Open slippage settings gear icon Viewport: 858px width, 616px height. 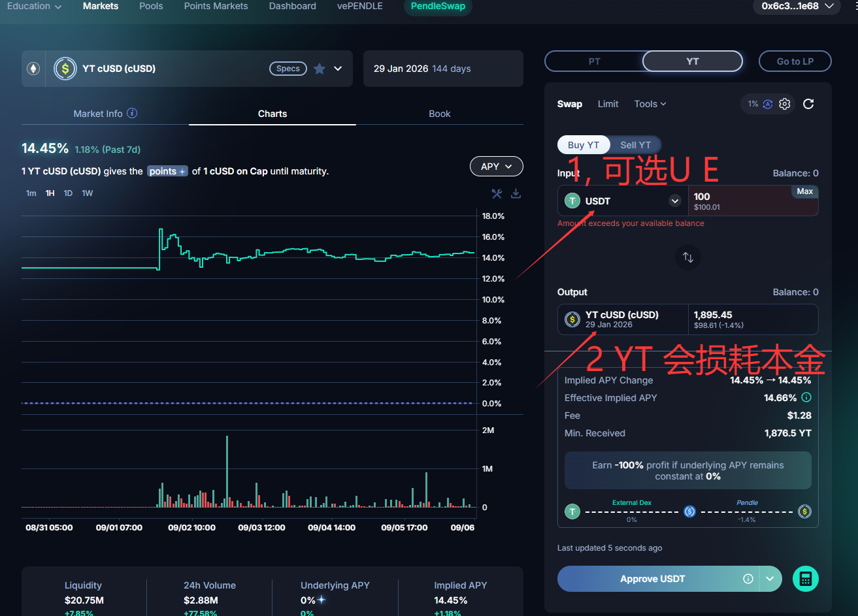pos(785,104)
